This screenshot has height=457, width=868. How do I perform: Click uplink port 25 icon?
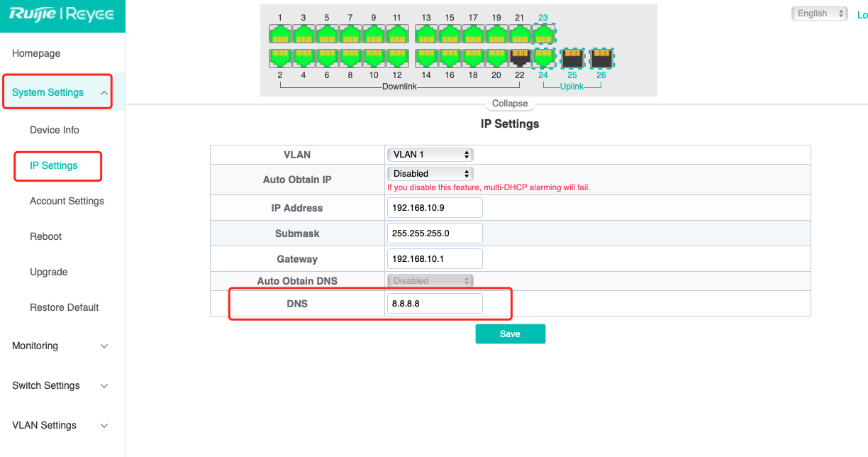click(x=572, y=57)
